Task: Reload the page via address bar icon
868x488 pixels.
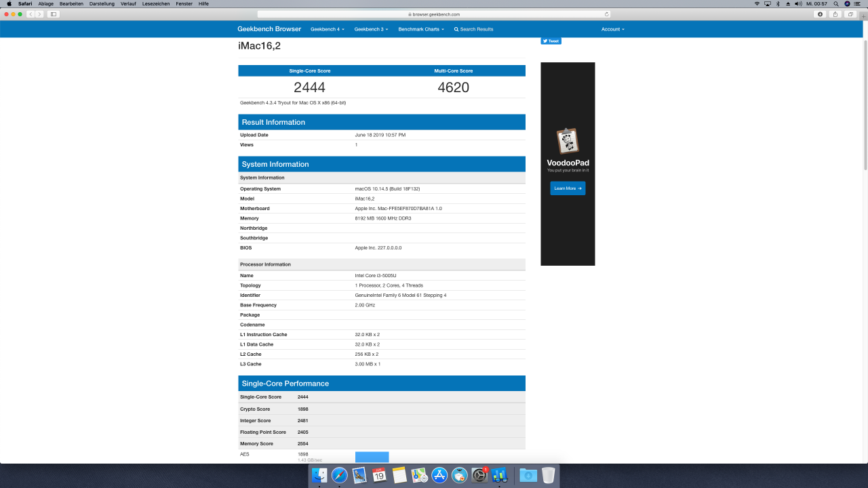Action: (606, 14)
